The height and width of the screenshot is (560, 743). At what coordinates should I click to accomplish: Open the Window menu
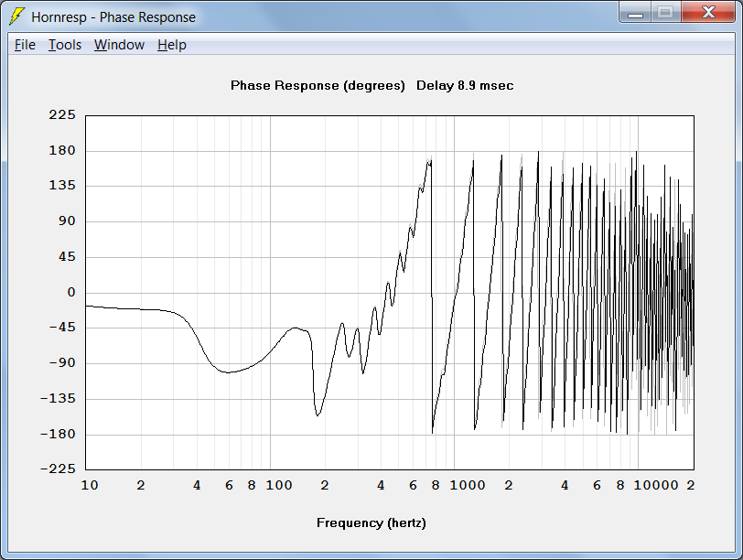tap(119, 45)
